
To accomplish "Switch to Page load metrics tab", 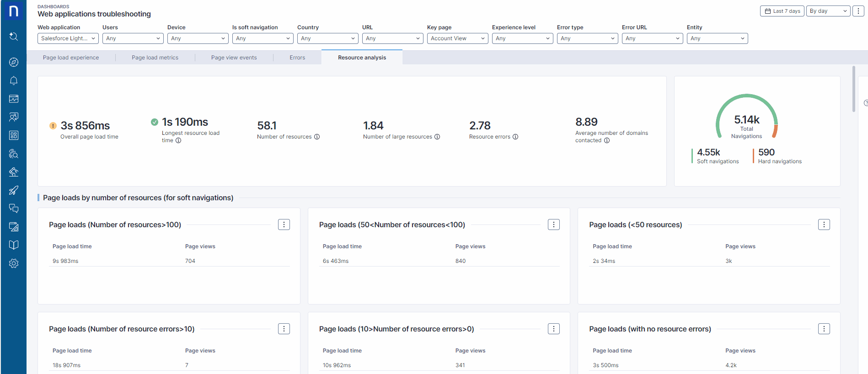I will (155, 58).
